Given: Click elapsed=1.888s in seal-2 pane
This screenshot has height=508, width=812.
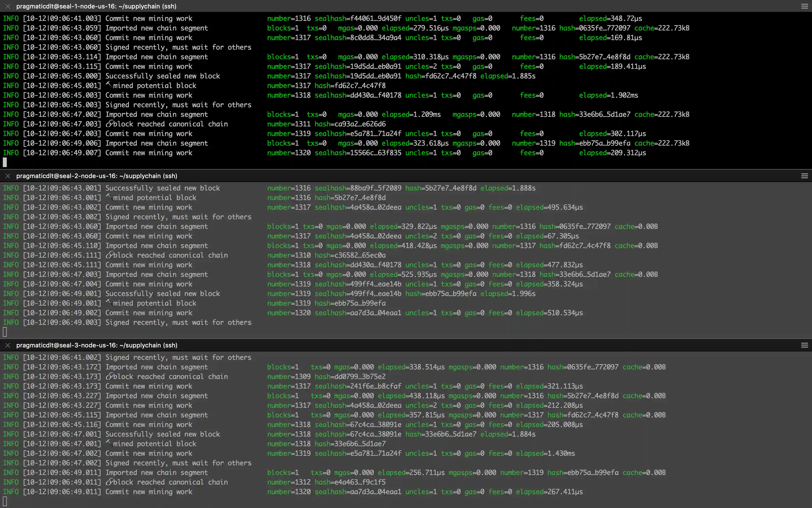Looking at the screenshot, I should pos(508,188).
